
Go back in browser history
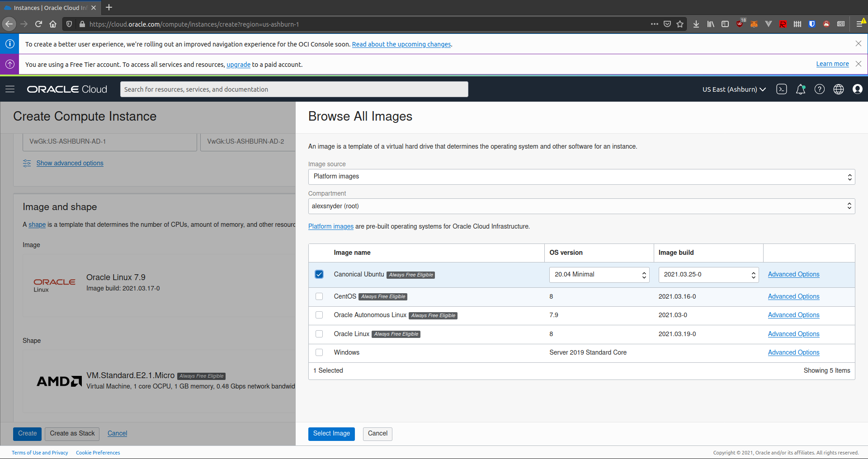tap(9, 24)
